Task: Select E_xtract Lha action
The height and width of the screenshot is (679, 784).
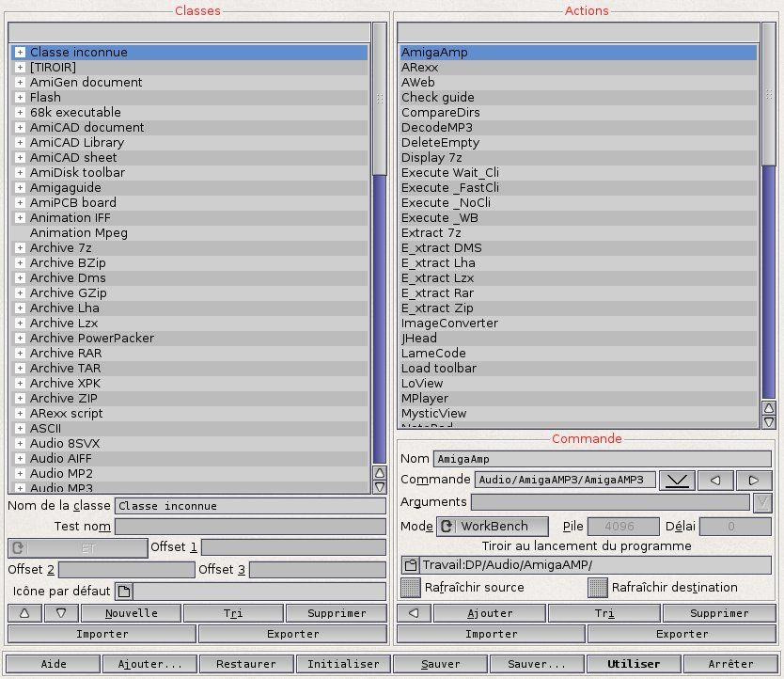Action: (x=578, y=262)
